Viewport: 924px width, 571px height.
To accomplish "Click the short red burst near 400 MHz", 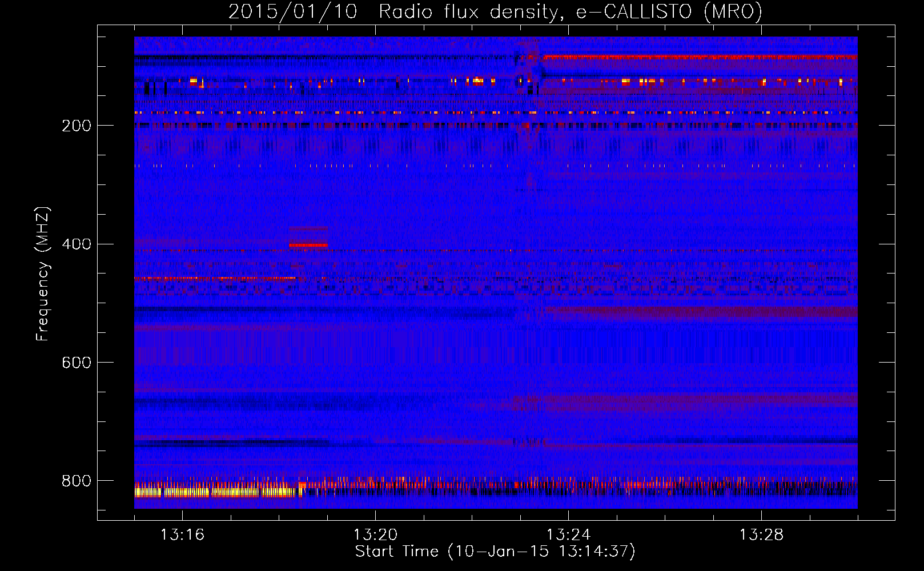I will pyautogui.click(x=308, y=245).
